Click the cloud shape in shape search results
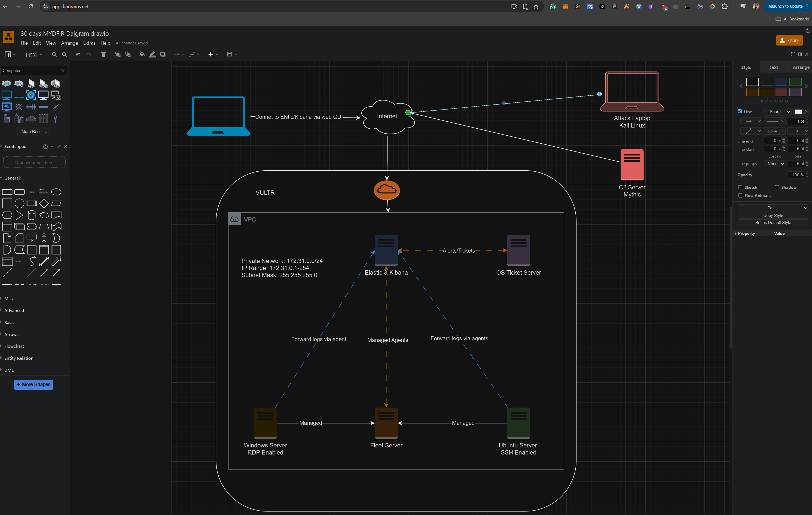The height and width of the screenshot is (515, 812). pos(31,119)
